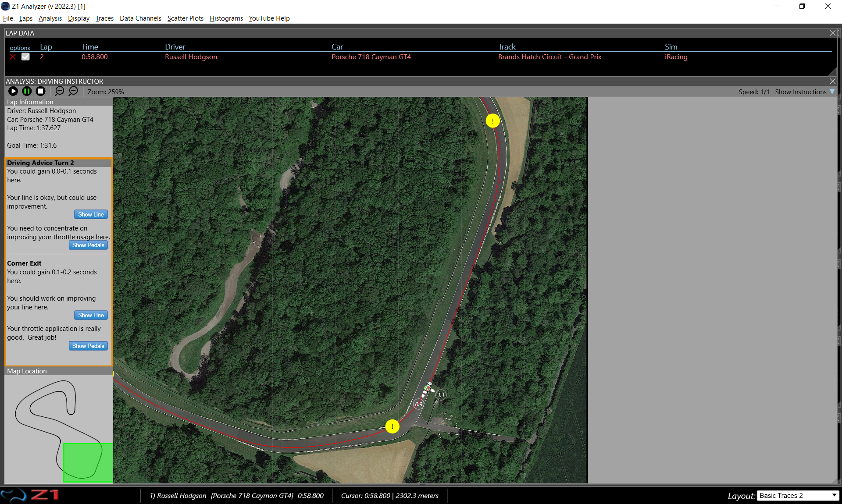Select Brands Hatch Circuit - Grand Prix cell
Viewport: 842px width, 504px height.
point(550,57)
